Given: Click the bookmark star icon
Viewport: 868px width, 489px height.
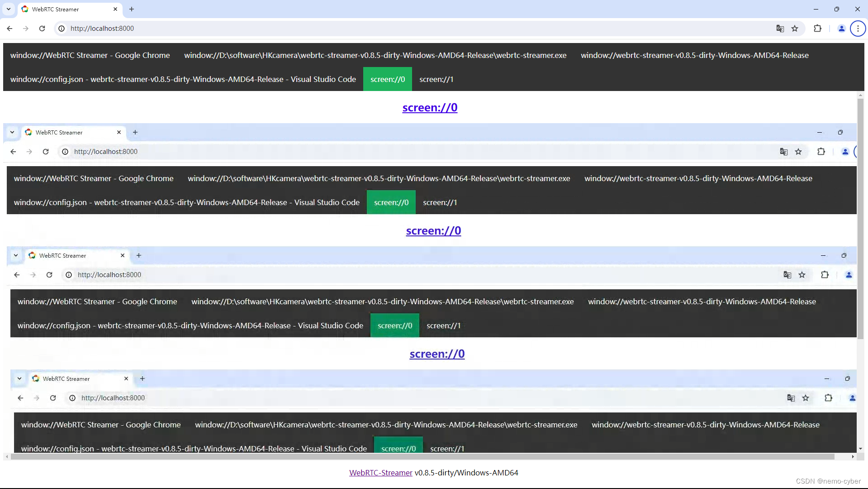Looking at the screenshot, I should click(795, 28).
